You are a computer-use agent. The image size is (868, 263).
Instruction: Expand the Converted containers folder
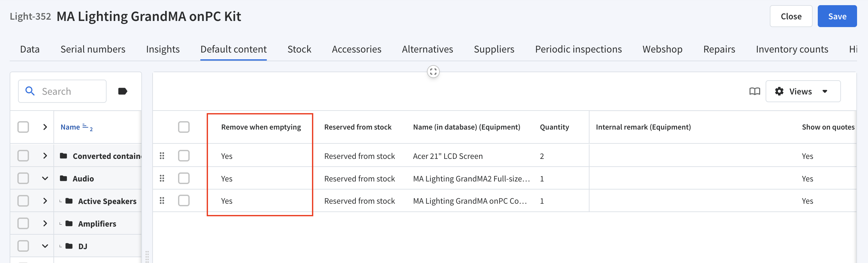[x=45, y=156]
